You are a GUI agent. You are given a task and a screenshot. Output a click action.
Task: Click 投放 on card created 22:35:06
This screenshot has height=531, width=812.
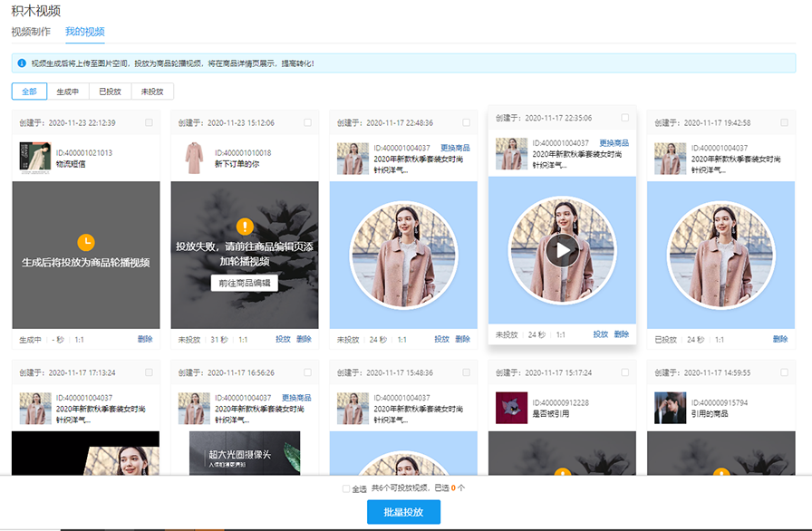tap(601, 334)
